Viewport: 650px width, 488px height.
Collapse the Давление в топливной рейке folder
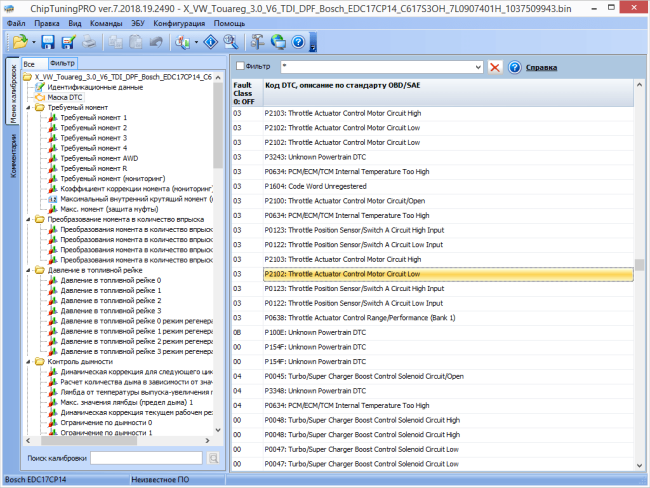pos(28,270)
